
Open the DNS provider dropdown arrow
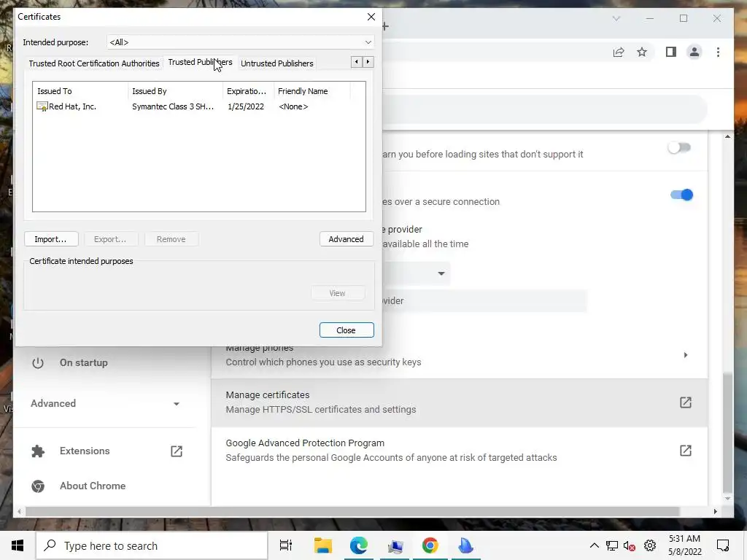(441, 273)
